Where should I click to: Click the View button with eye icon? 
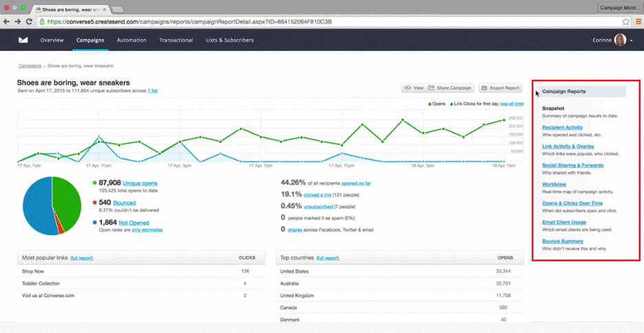414,88
